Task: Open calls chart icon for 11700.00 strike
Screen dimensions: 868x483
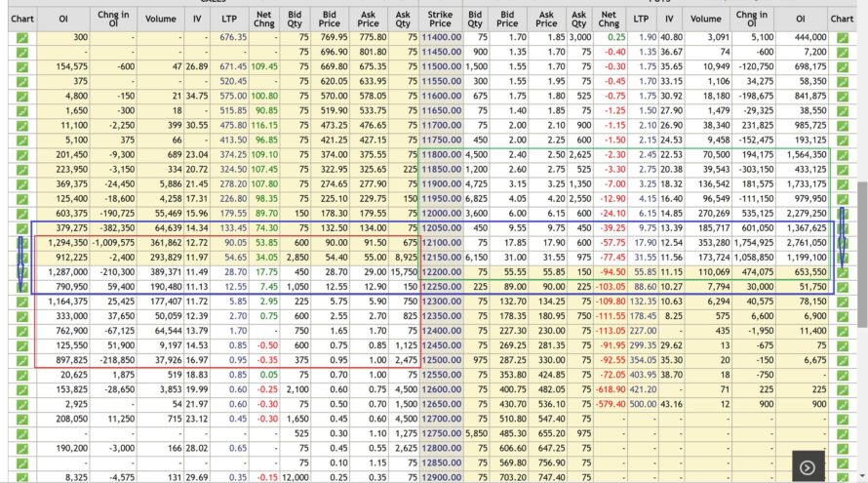Action: [x=21, y=126]
